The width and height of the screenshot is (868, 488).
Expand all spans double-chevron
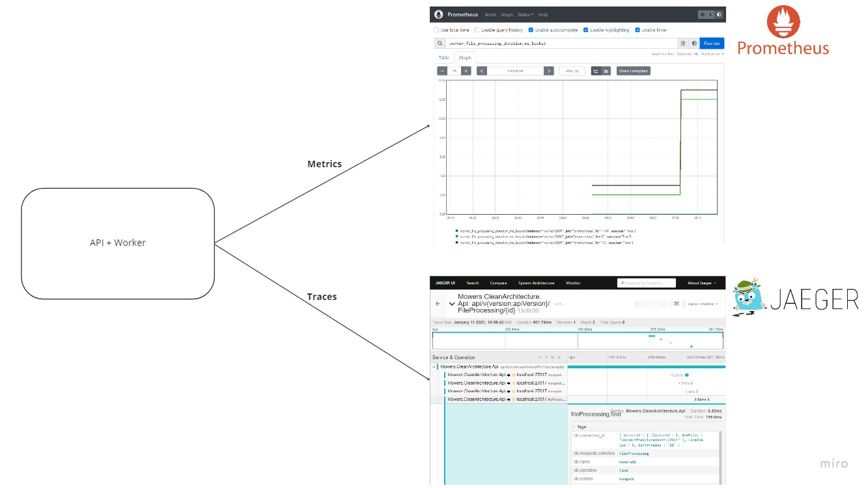[x=552, y=357]
